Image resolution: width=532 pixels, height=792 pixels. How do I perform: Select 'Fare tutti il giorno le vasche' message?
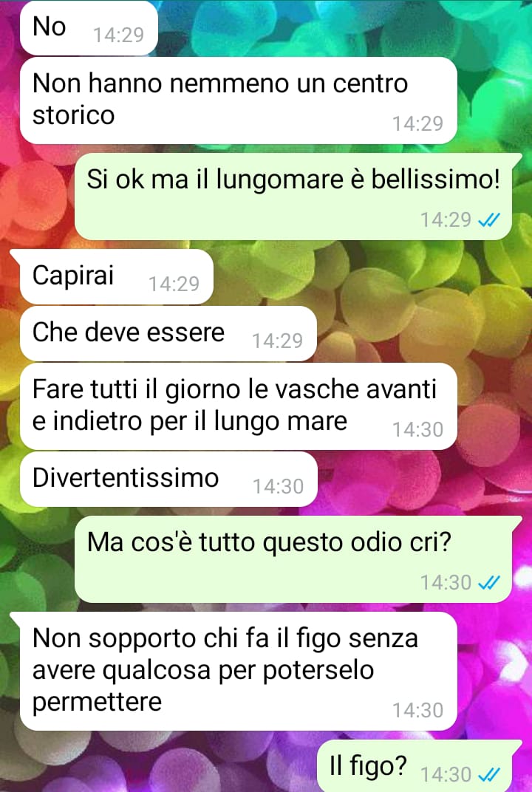(239, 406)
